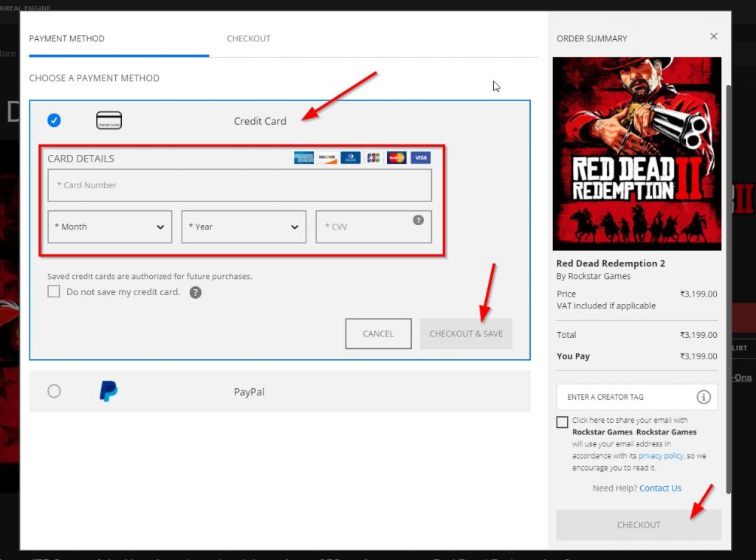
Task: Click the Mastercard logo
Action: [x=396, y=158]
